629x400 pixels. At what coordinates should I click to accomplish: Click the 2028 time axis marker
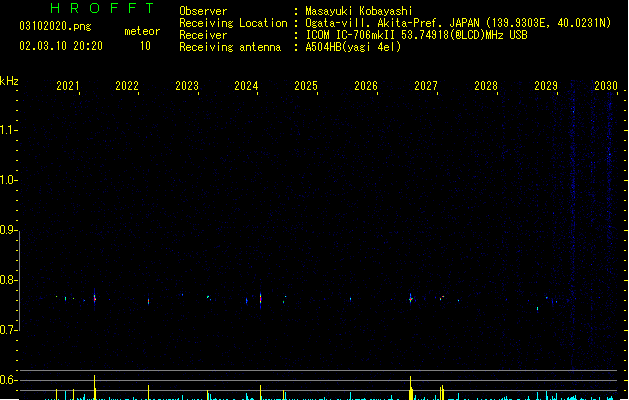486,85
